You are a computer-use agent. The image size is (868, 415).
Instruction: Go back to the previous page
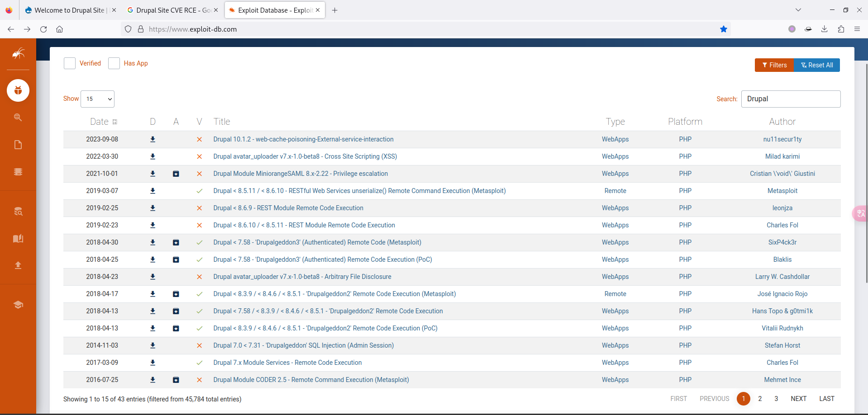[11, 29]
